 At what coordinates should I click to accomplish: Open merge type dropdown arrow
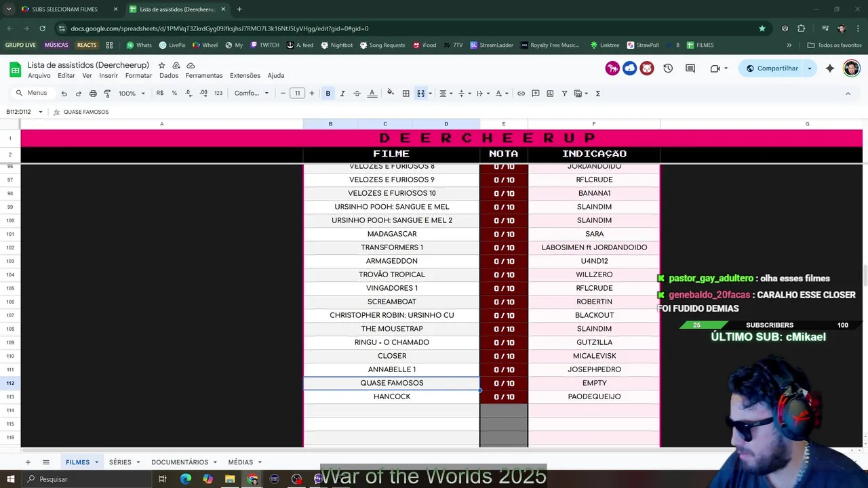pyautogui.click(x=430, y=94)
